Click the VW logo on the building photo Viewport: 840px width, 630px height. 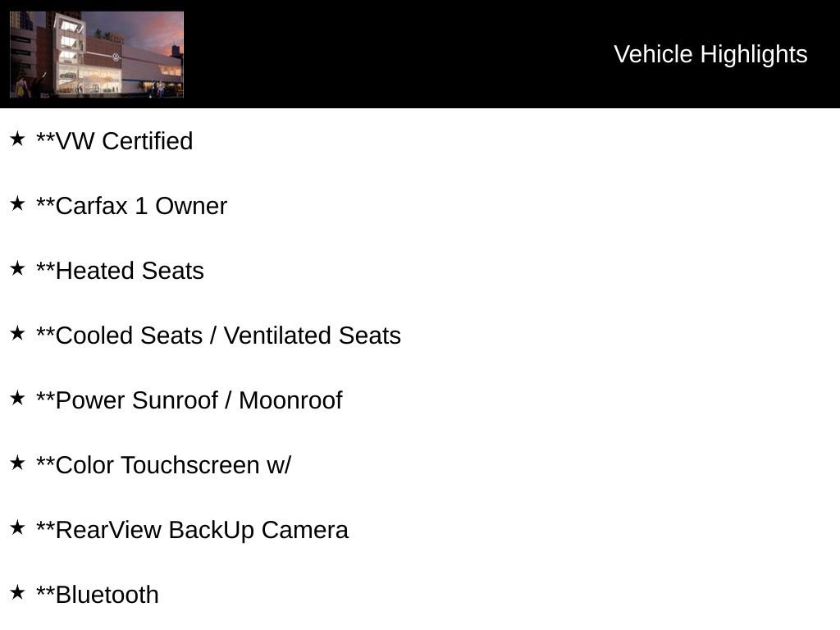click(x=116, y=57)
